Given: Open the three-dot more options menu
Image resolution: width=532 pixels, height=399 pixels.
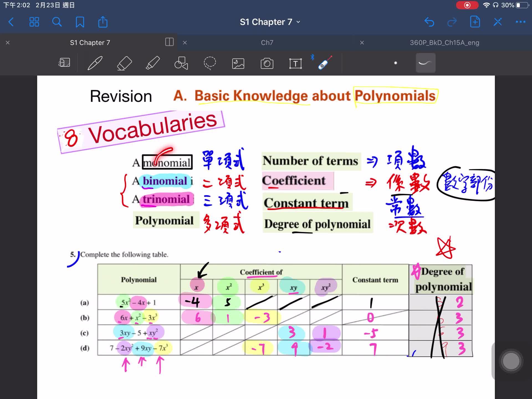Looking at the screenshot, I should click(x=520, y=22).
